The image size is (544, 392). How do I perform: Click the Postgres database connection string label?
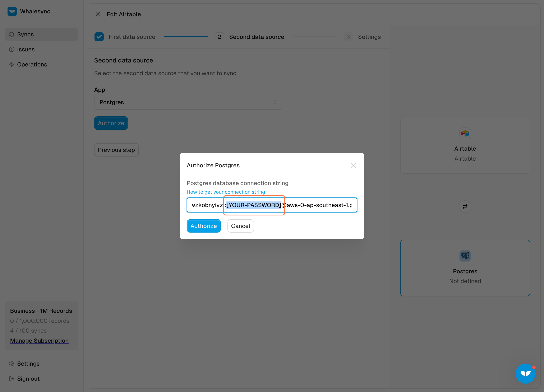[238, 183]
